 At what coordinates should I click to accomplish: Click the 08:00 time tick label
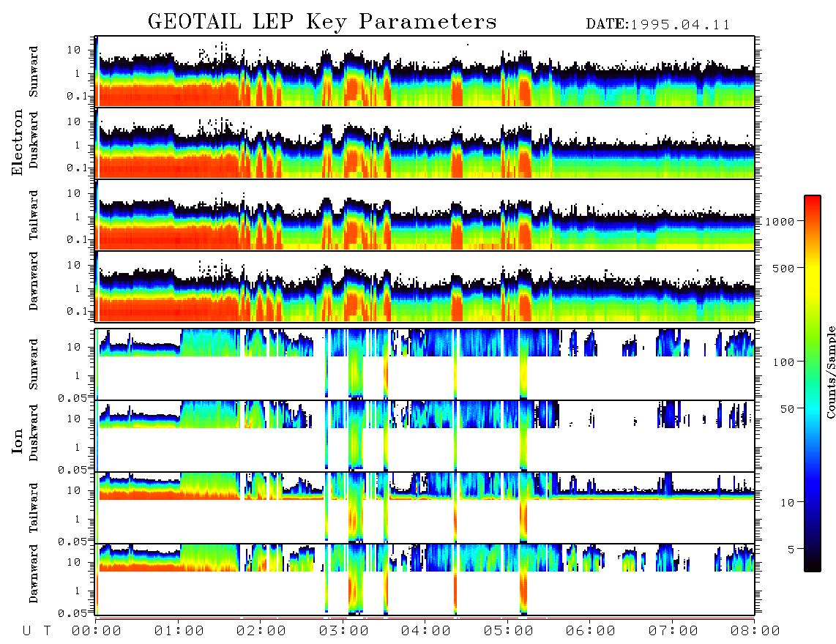[x=755, y=631]
